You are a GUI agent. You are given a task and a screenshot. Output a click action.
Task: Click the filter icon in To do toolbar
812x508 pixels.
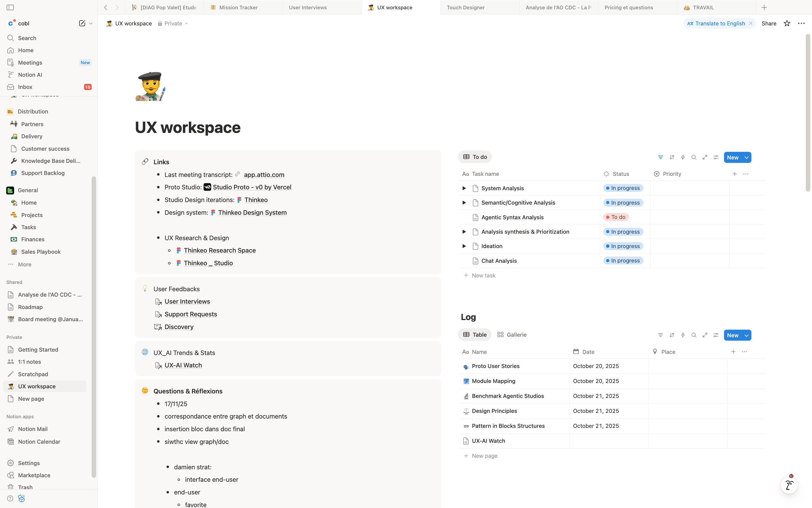click(660, 157)
